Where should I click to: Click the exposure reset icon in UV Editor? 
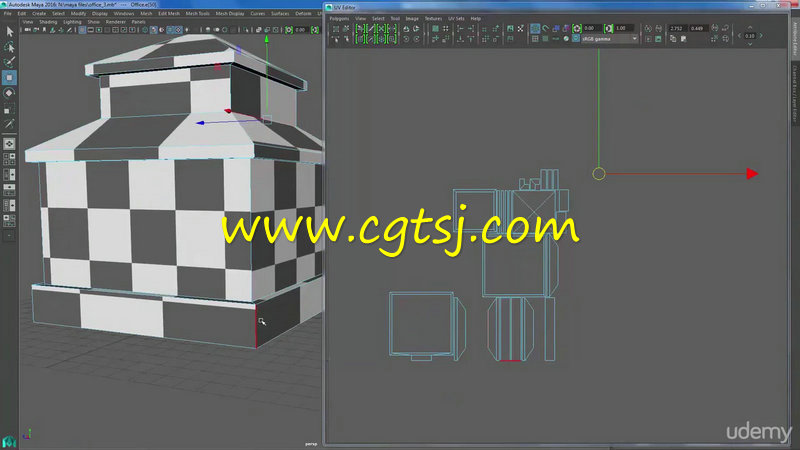577,29
